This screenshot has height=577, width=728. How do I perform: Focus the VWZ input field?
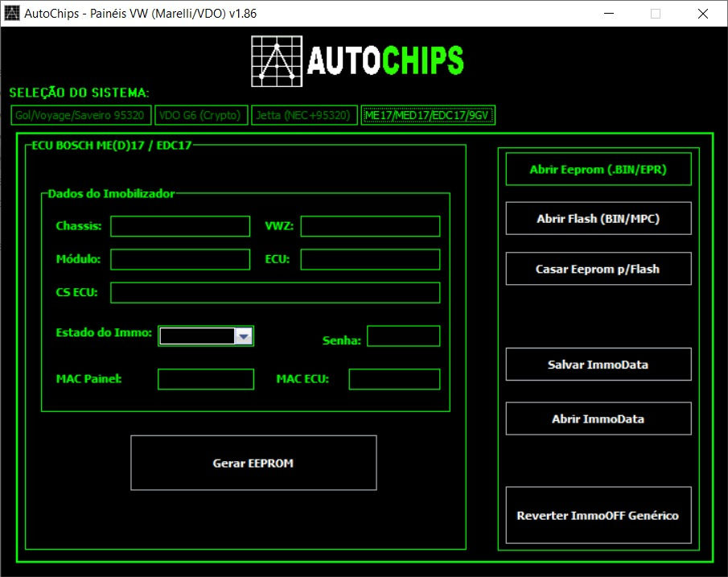(370, 226)
